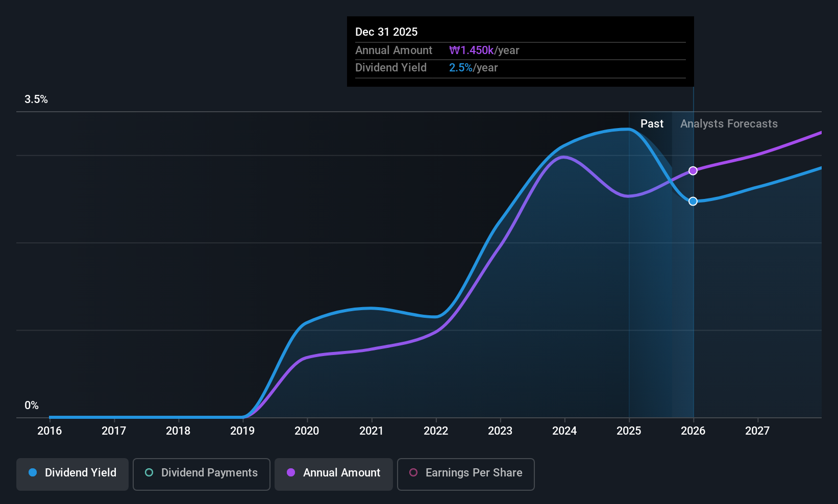838x504 pixels.
Task: Pick the 2020 year on the timeline axis
Action: [x=307, y=431]
